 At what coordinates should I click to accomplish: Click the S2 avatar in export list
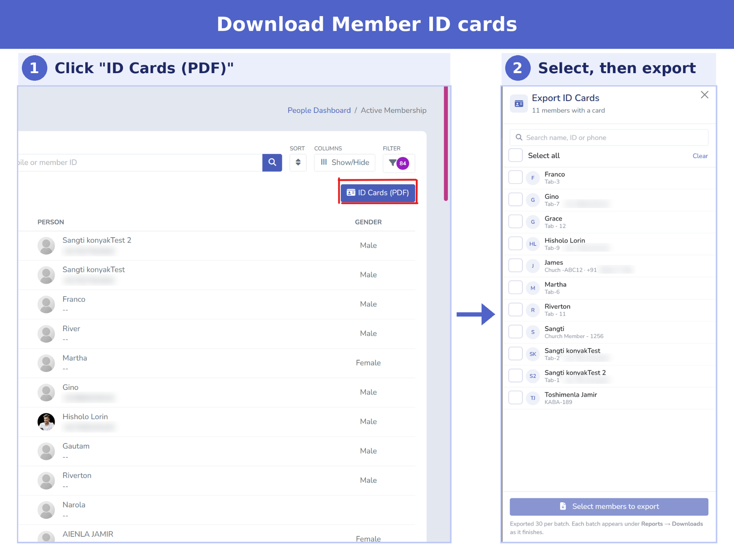[x=533, y=376]
